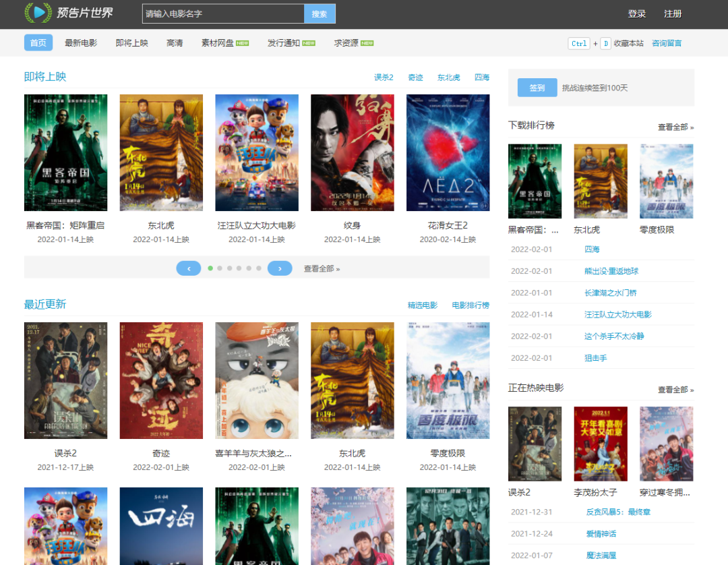The image size is (728, 565).
Task: Open the 素材网盘 navigation item
Action: 225,42
